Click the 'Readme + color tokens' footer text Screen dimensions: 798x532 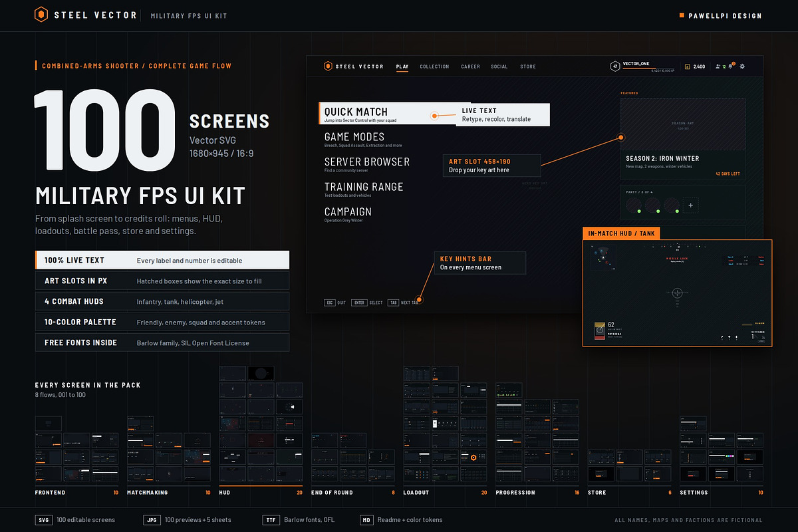pyautogui.click(x=410, y=520)
